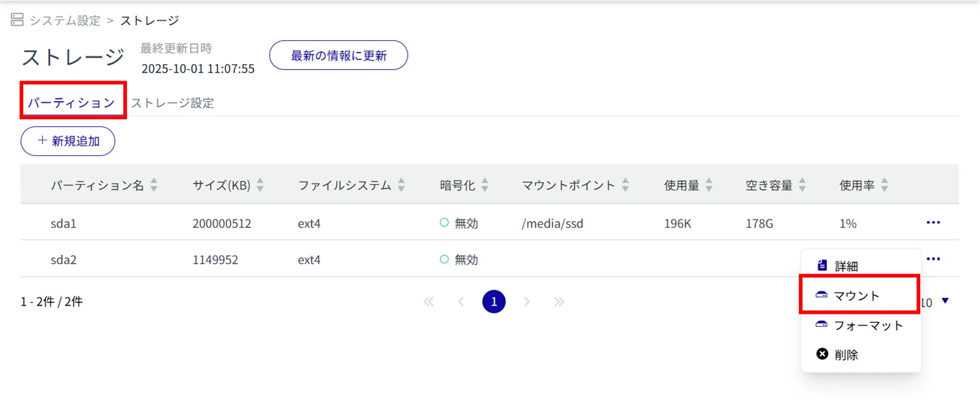The image size is (980, 402).
Task: Click the 最新の情報に更新 button
Action: point(339,56)
